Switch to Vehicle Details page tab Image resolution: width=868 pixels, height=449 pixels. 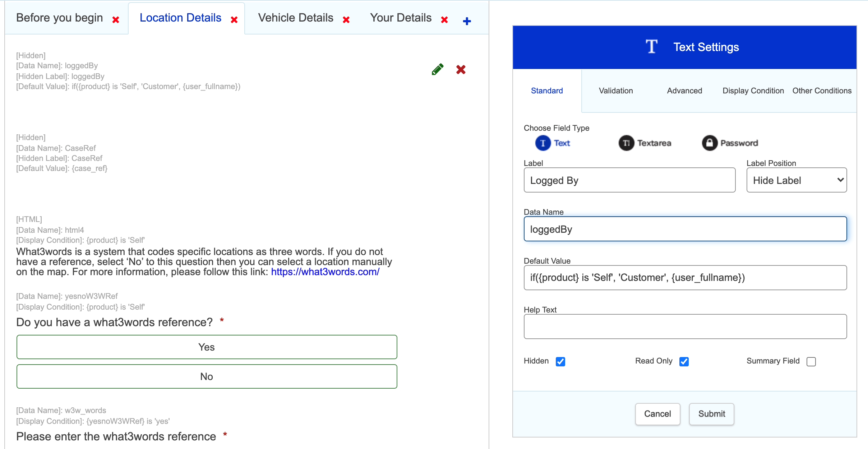pyautogui.click(x=296, y=18)
